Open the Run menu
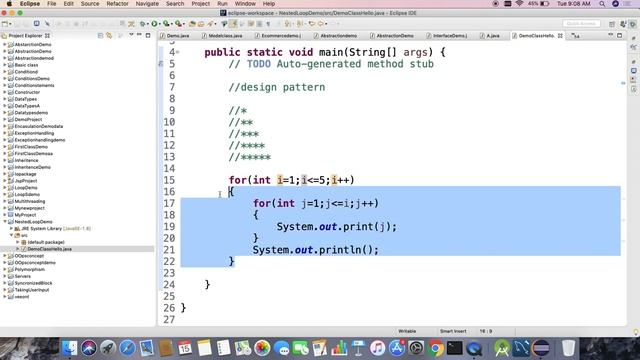This screenshot has width=640, height=360. click(x=222, y=4)
